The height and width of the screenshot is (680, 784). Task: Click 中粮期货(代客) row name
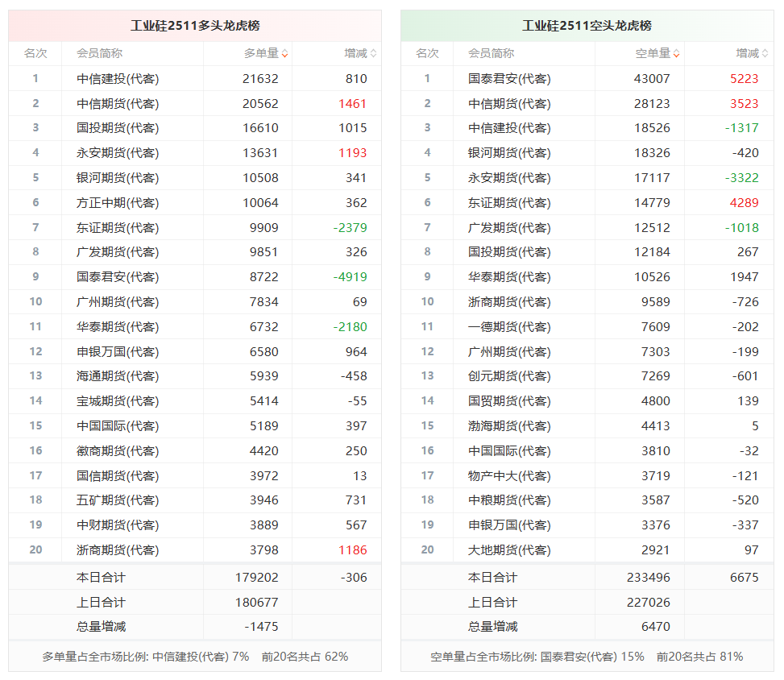click(x=509, y=500)
